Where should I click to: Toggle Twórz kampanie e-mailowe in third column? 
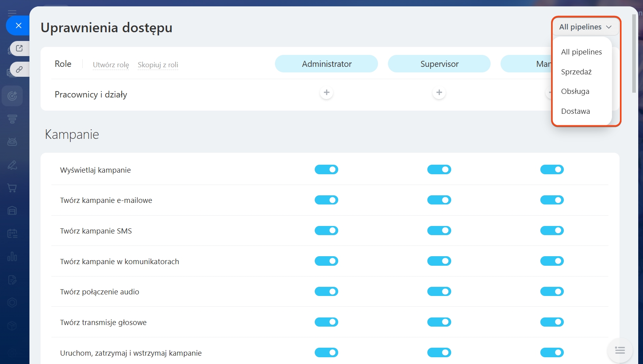coord(552,200)
